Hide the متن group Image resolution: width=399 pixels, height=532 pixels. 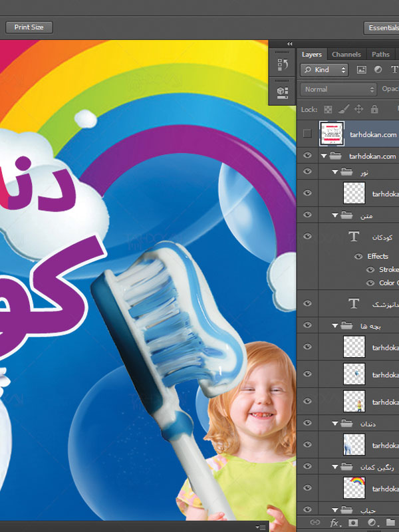[x=307, y=215]
